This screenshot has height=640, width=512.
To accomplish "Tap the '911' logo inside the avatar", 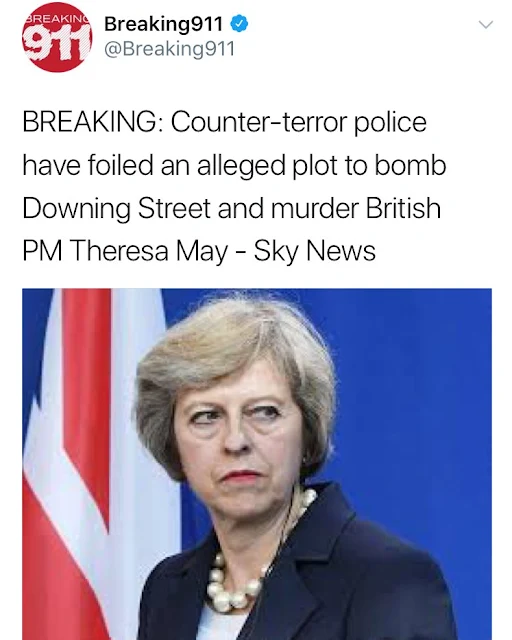I will point(56,41).
